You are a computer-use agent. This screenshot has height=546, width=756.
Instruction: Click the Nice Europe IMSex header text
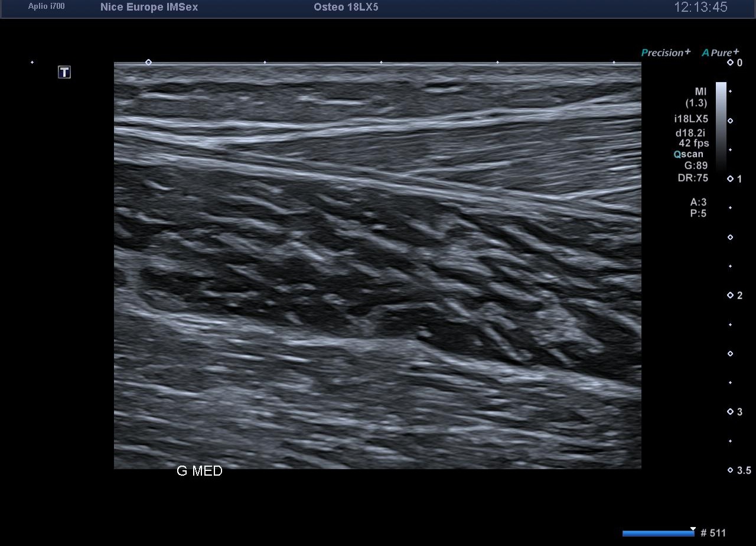[149, 7]
